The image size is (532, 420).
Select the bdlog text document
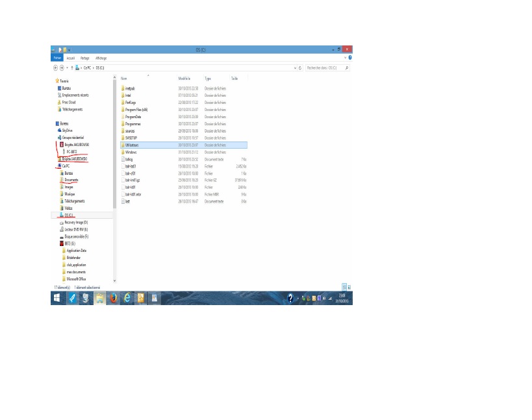click(x=129, y=159)
